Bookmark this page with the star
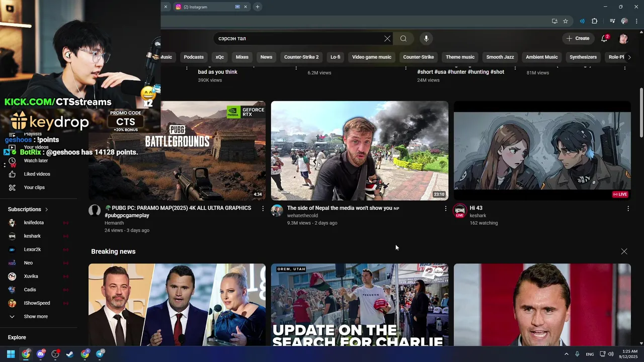This screenshot has height=362, width=644. tap(566, 21)
